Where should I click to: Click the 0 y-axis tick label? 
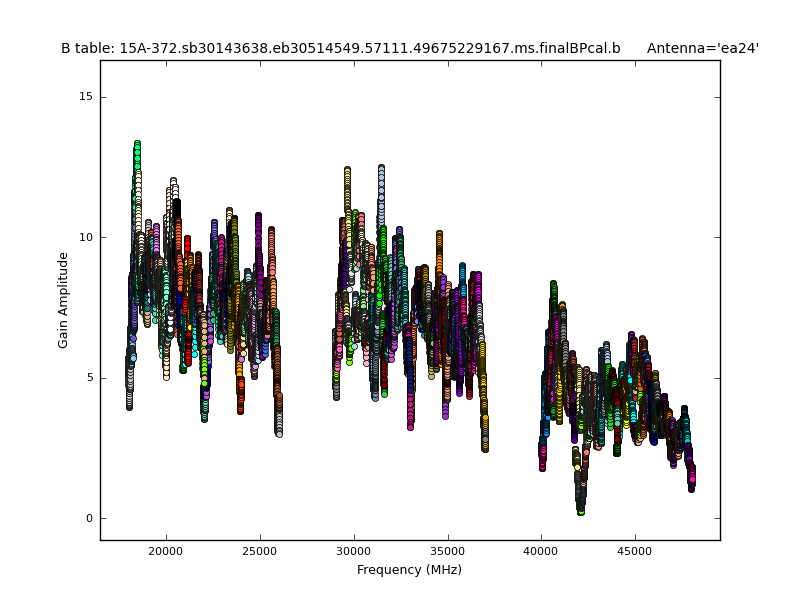tap(89, 518)
